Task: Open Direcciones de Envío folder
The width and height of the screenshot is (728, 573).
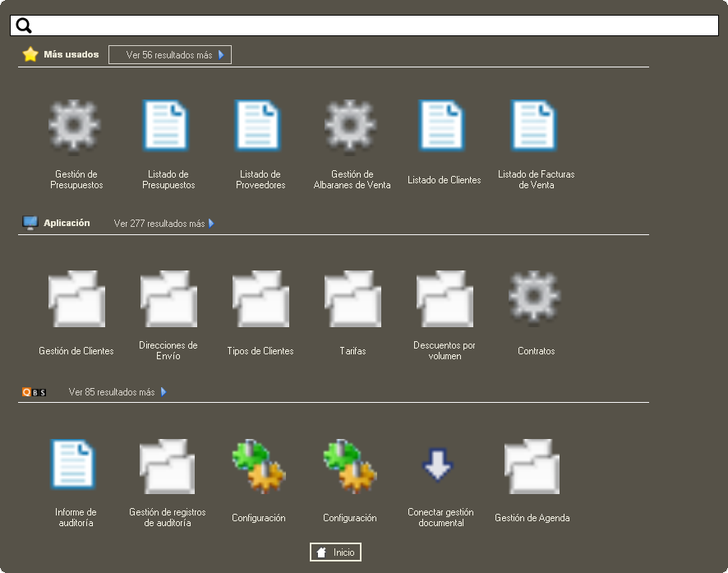Action: click(168, 298)
